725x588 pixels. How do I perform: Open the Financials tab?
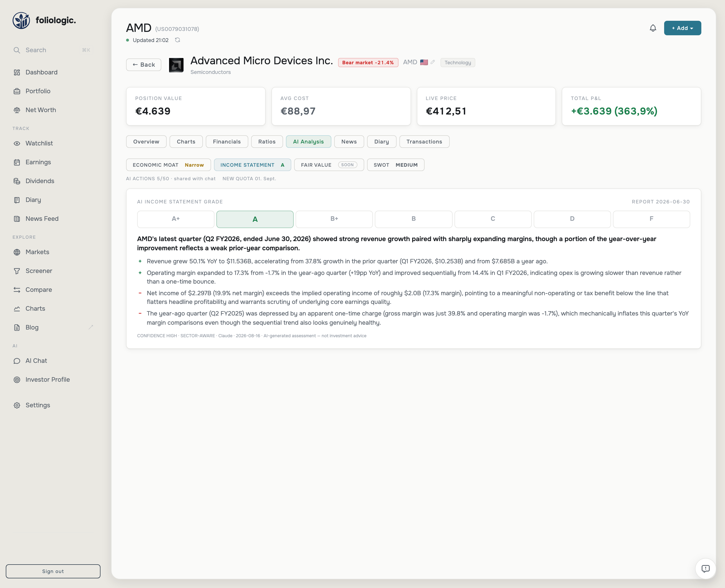point(227,142)
